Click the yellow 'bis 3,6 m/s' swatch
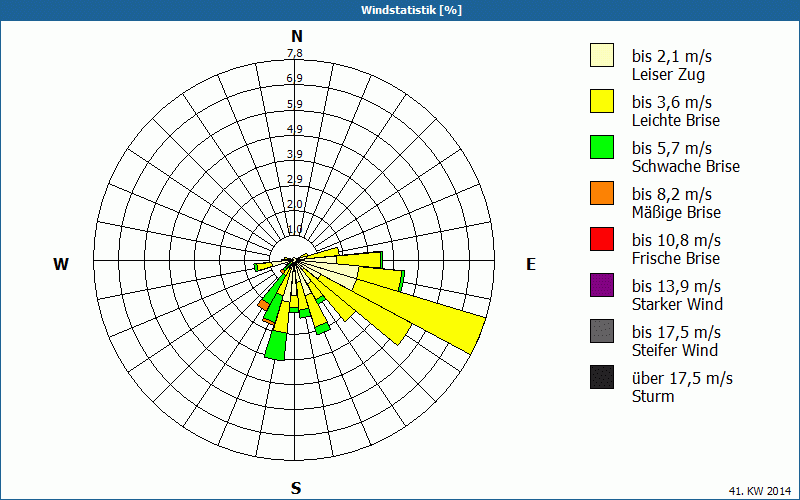This screenshot has height=500, width=800. [x=602, y=101]
